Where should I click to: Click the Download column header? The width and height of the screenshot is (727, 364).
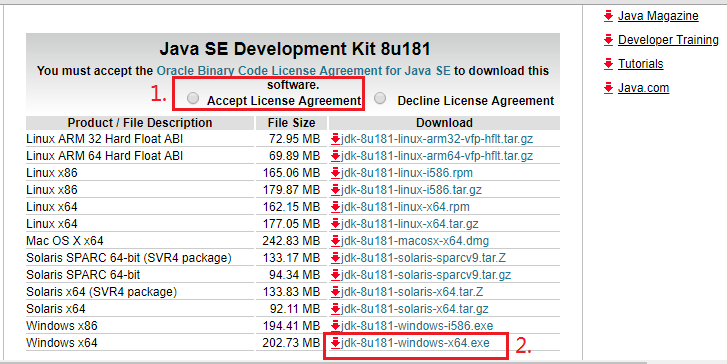pos(444,123)
